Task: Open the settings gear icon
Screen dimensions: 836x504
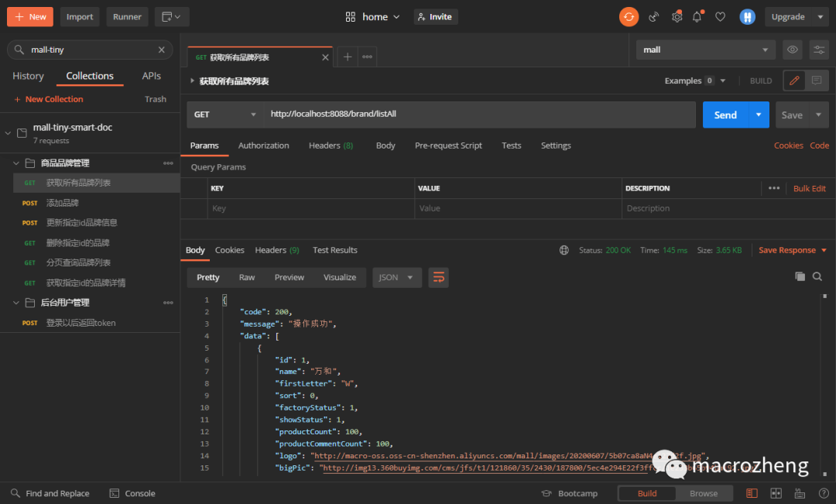Action: (x=677, y=17)
